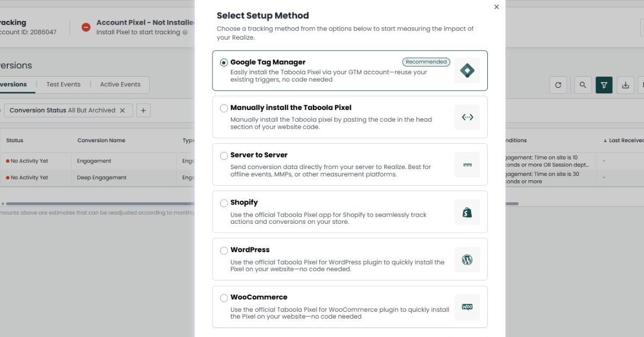This screenshot has height=337, width=644.
Task: Click the Google Tag Manager diamond icon
Action: [467, 70]
